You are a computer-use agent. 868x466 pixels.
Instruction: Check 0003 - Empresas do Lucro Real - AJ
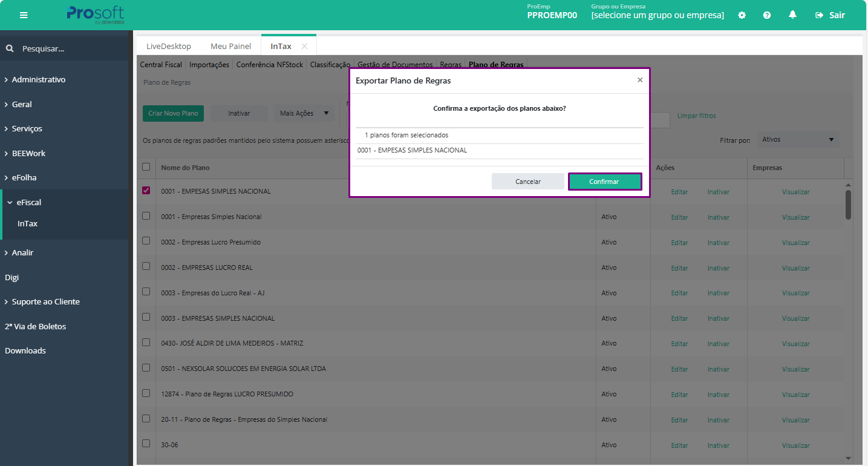click(146, 292)
